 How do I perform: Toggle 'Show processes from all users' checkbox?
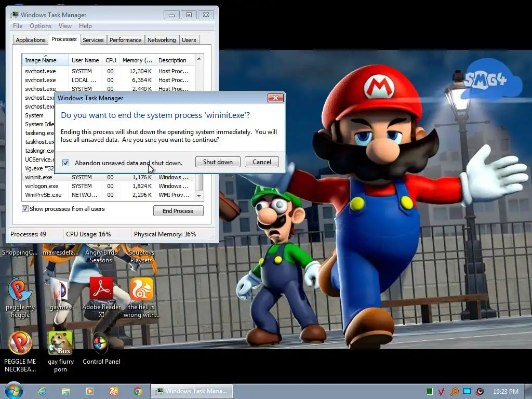coord(25,209)
